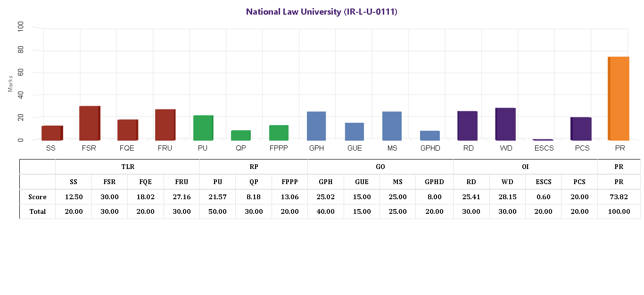The width and height of the screenshot is (644, 295).
Task: Select the OI group header in table
Action: pyautogui.click(x=526, y=167)
